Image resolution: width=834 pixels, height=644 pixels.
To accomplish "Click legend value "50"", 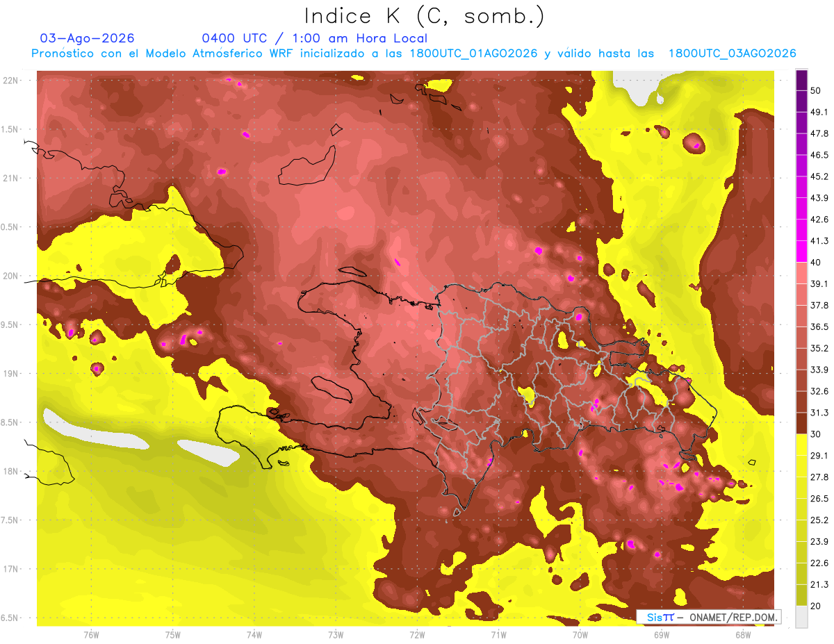I will [x=817, y=90].
